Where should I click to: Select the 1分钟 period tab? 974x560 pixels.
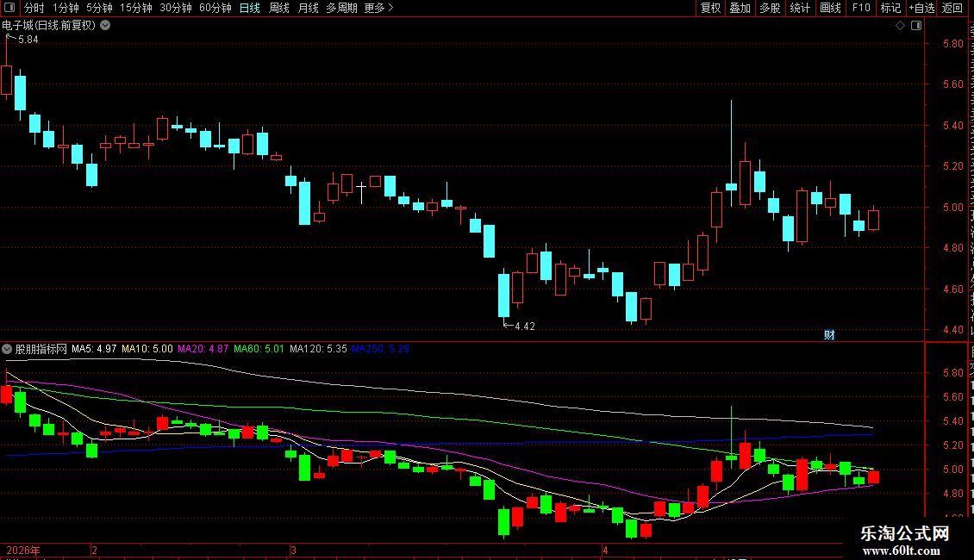(x=66, y=8)
